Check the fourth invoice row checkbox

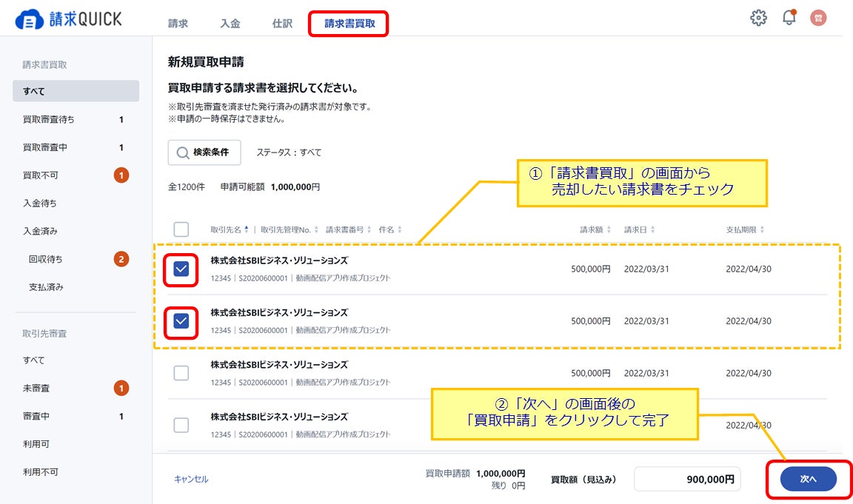pyautogui.click(x=181, y=425)
